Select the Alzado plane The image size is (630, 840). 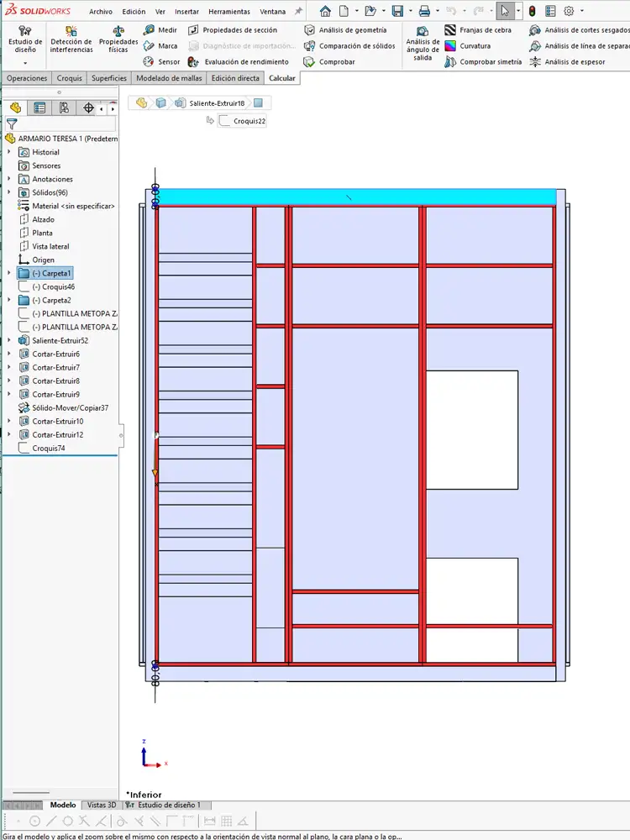click(x=37, y=219)
